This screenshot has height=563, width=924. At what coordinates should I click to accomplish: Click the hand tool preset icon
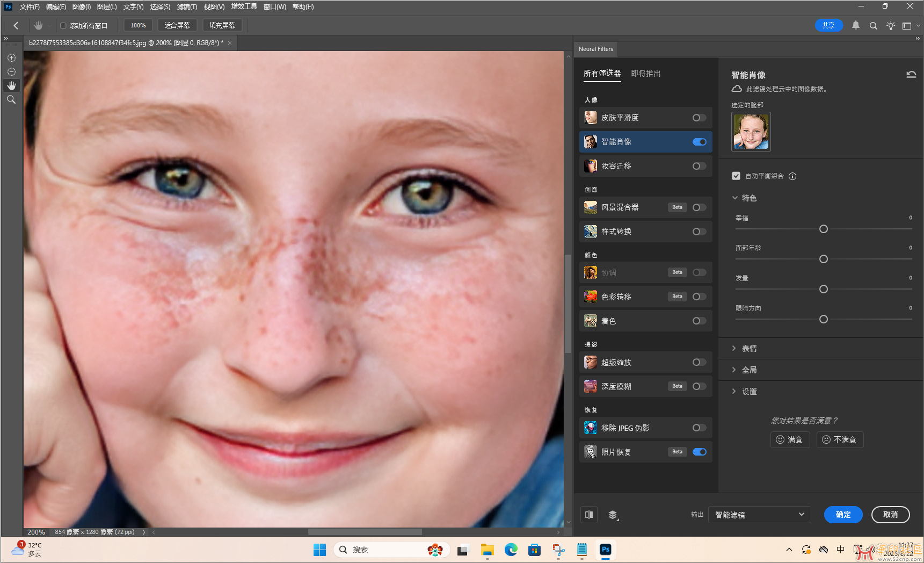[x=38, y=25]
